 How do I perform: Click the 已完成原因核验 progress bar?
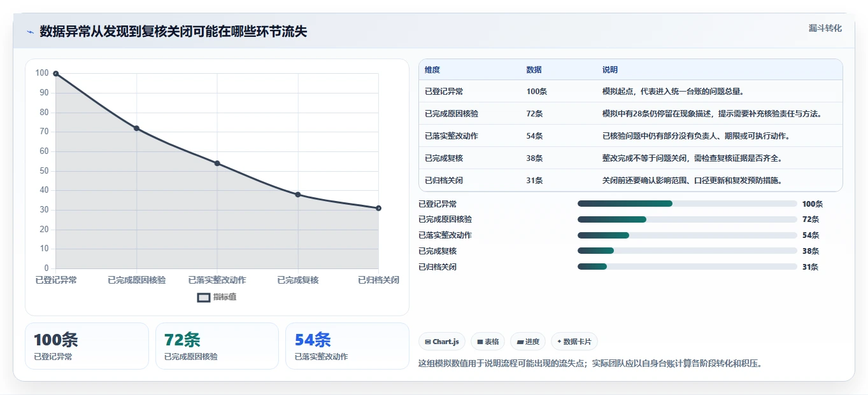[687, 219]
